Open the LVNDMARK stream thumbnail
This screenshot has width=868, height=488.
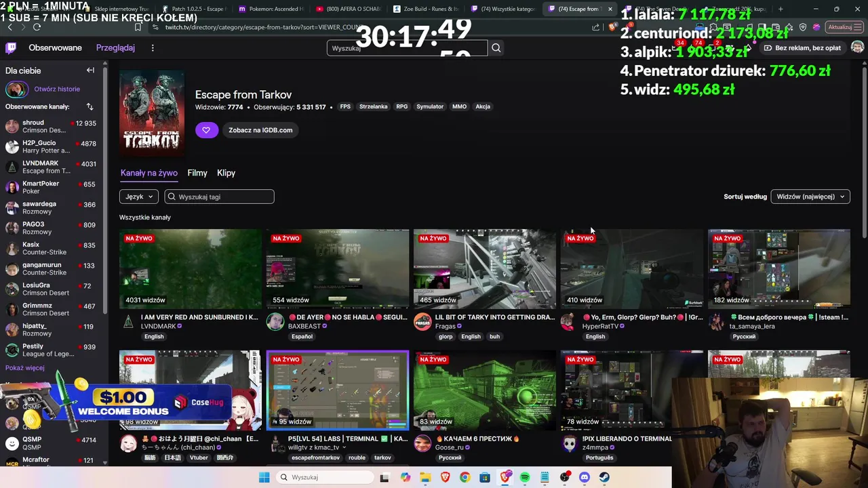(x=191, y=269)
